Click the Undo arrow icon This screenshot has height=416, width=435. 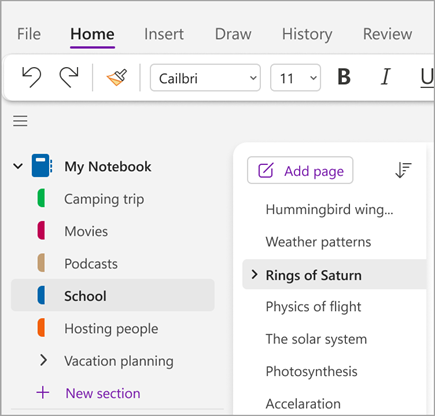32,77
